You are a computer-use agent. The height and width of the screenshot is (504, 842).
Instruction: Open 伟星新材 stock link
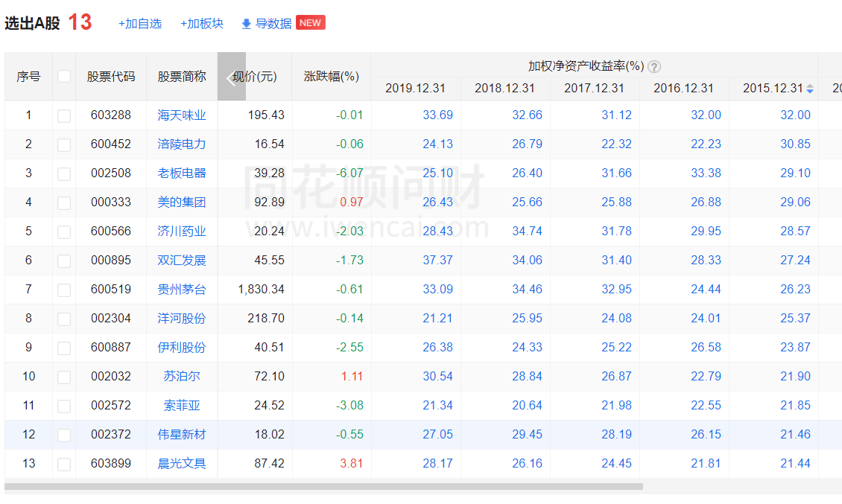[x=182, y=434]
